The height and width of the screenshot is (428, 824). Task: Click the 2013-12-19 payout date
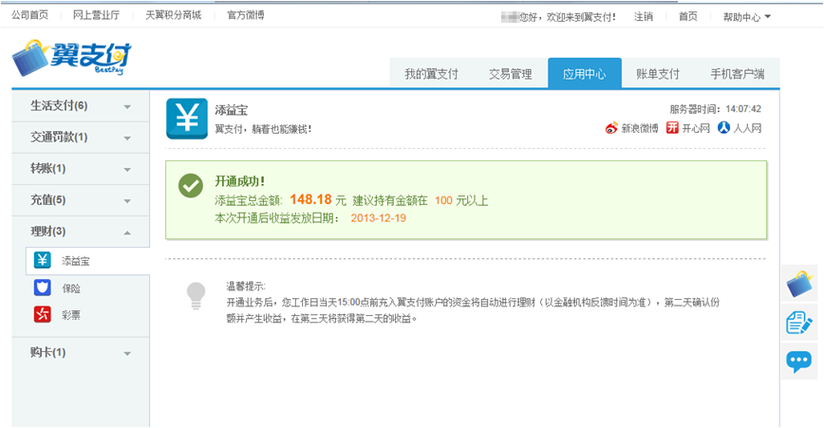pyautogui.click(x=378, y=218)
